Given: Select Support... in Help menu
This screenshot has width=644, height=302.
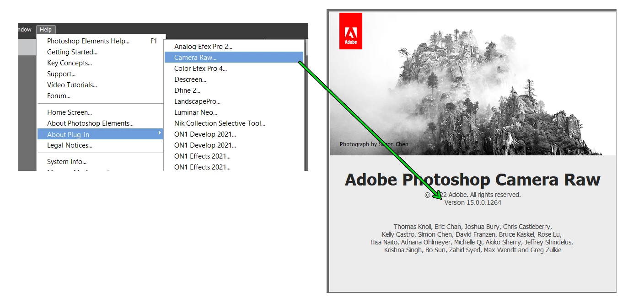Looking at the screenshot, I should coord(61,74).
